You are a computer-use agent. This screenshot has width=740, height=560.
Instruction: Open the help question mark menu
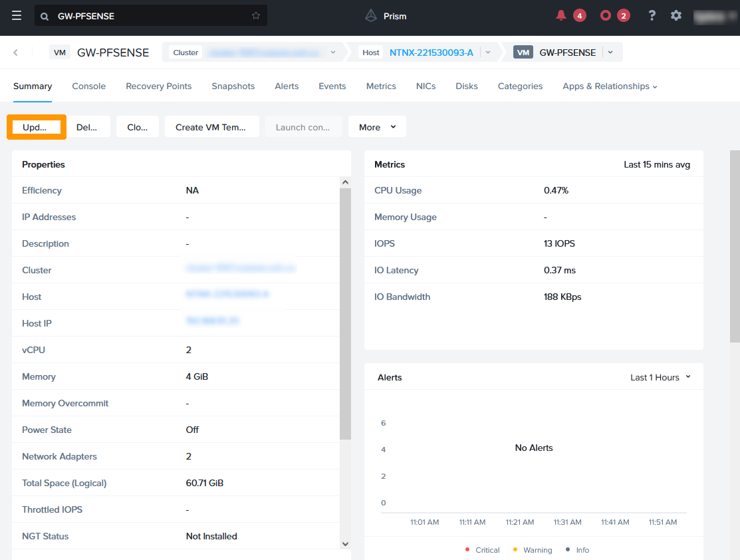(652, 15)
